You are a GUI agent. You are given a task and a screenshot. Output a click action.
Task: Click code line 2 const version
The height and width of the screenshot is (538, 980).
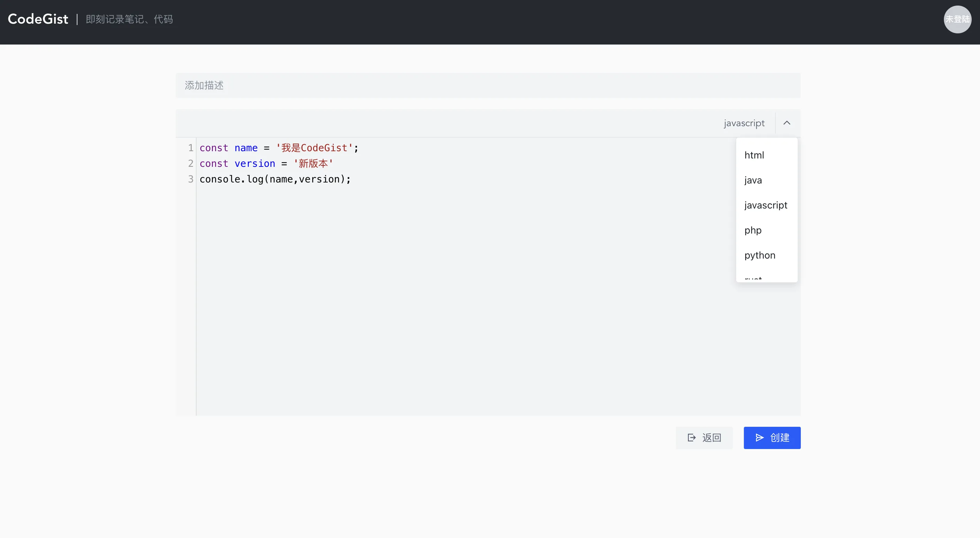(266, 163)
